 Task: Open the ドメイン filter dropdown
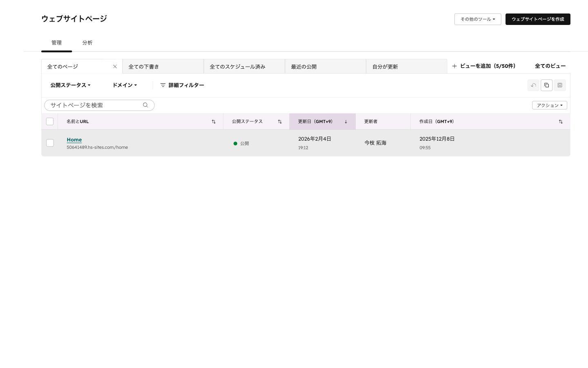(125, 85)
